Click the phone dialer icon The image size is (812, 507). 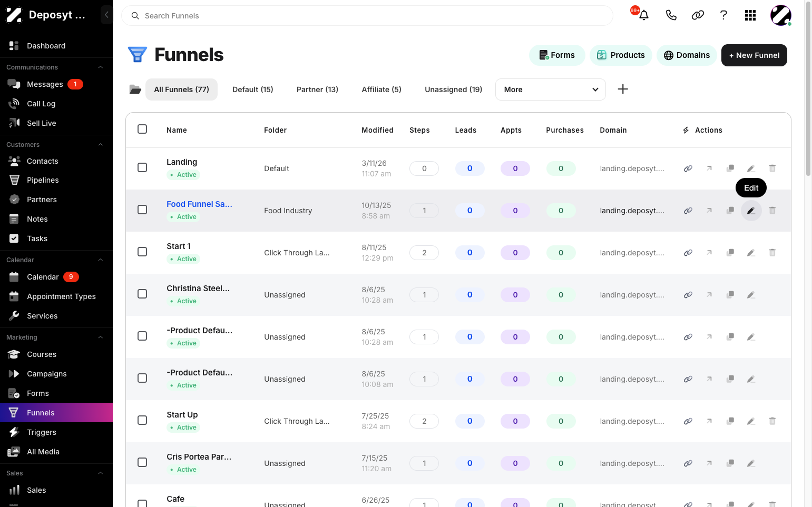tap(671, 15)
